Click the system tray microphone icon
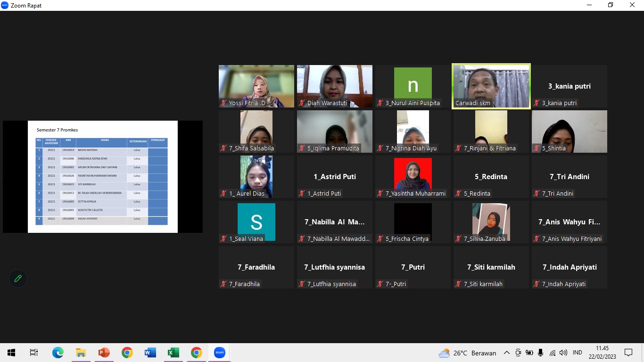Image resolution: width=644 pixels, height=362 pixels. coord(540,353)
